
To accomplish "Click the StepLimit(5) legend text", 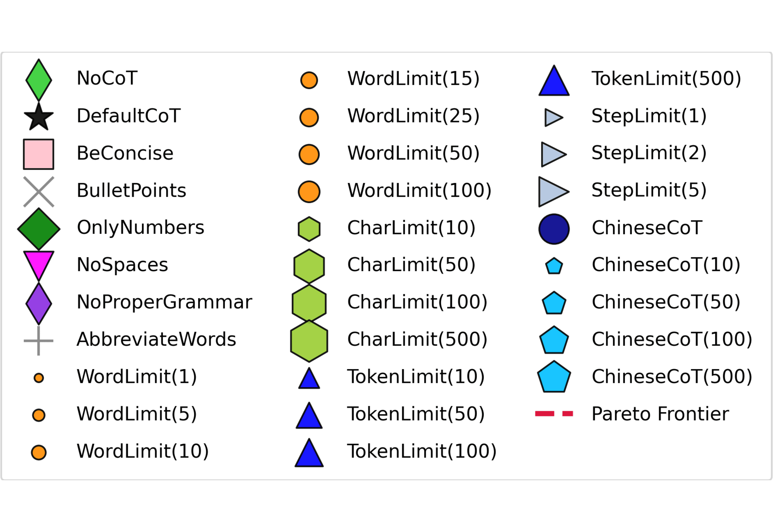I will point(649,190).
